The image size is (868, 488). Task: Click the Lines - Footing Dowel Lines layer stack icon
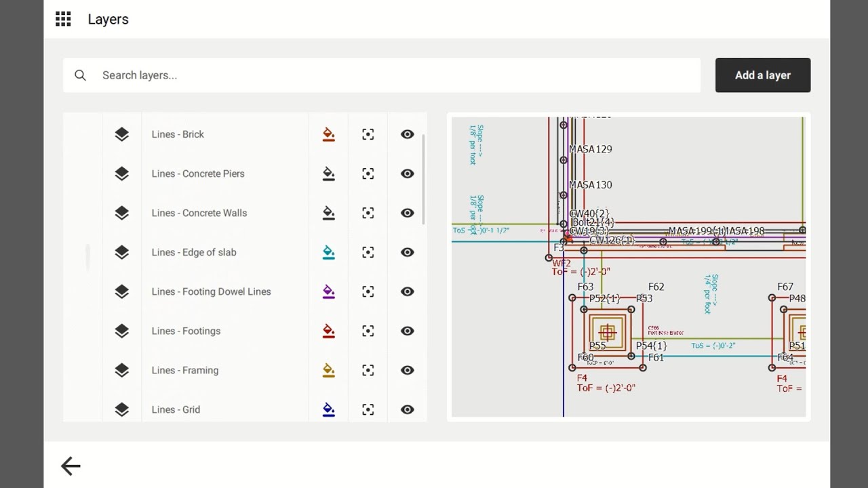pyautogui.click(x=121, y=291)
